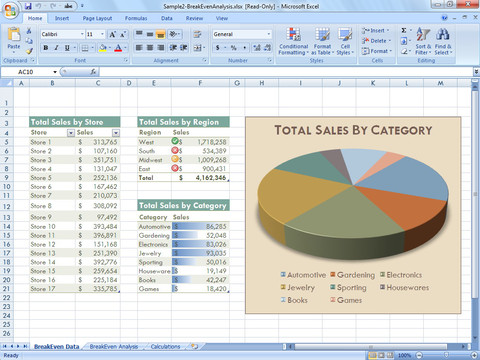Click the AutoSum sigma icon
This screenshot has width=480, height=360.
[x=404, y=30]
